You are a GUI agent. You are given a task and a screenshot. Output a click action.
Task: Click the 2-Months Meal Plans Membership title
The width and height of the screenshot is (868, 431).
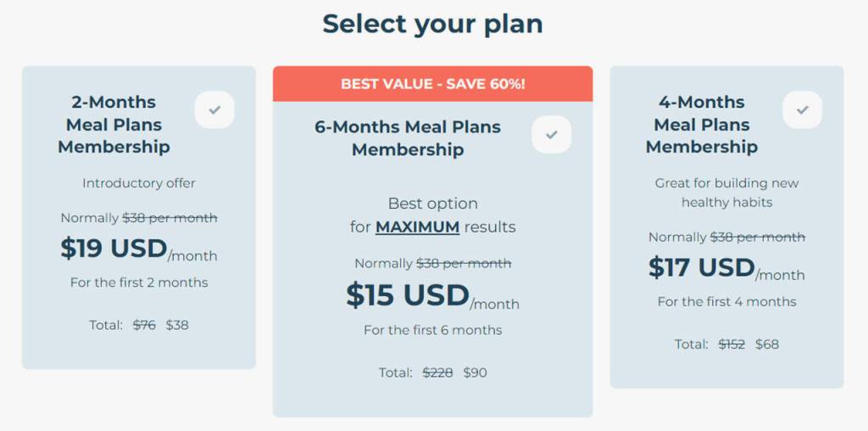click(114, 124)
